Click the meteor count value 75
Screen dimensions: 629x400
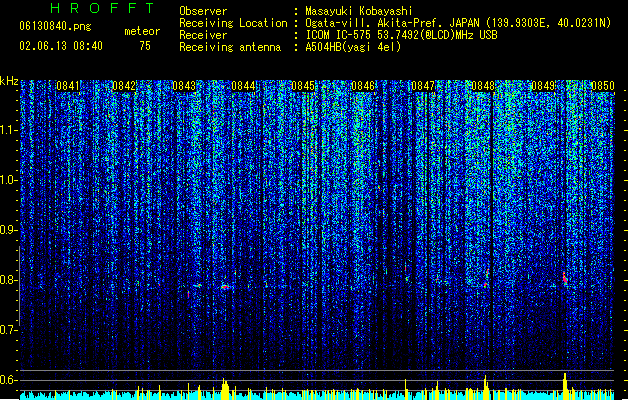pos(145,46)
